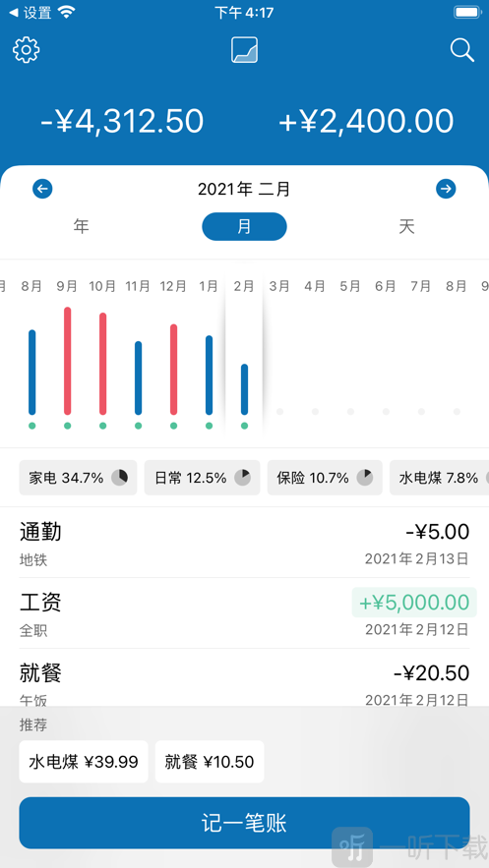The height and width of the screenshot is (868, 489).
Task: Go to next month with right arrow
Action: tap(446, 189)
